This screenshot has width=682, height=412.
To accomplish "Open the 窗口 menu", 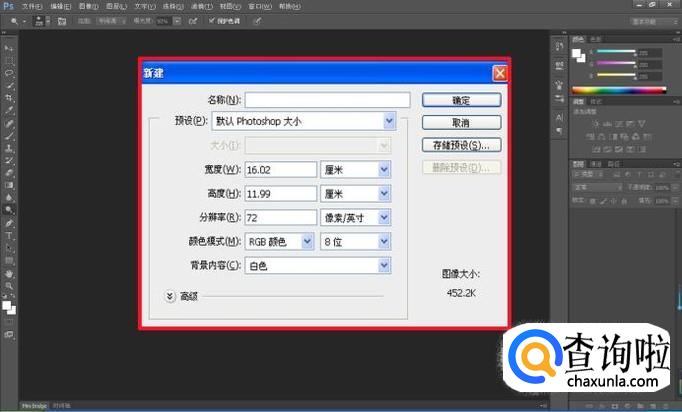I will click(260, 7).
